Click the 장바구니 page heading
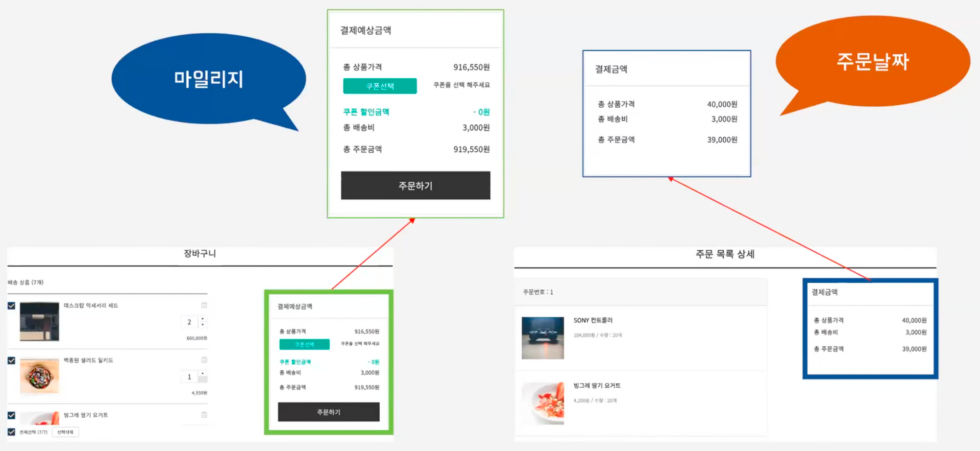 click(x=200, y=253)
